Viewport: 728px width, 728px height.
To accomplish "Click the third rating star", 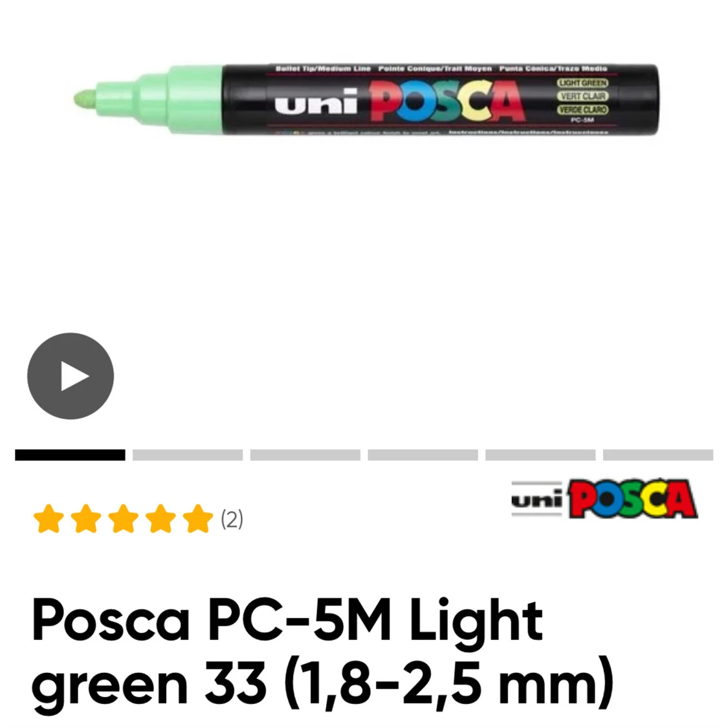I will (x=124, y=518).
